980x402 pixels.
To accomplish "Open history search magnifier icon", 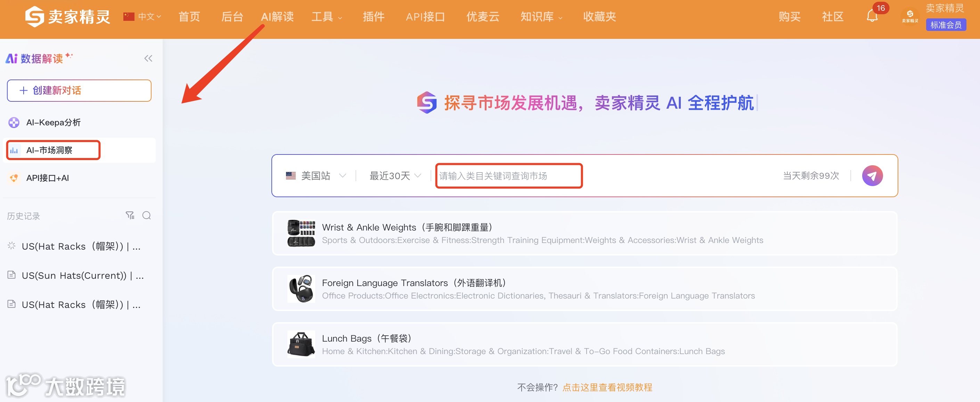I will click(x=146, y=216).
